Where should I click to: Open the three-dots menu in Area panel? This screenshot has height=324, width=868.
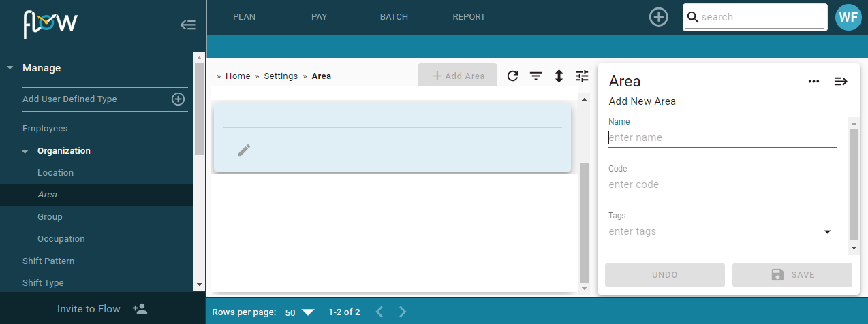coord(813,82)
